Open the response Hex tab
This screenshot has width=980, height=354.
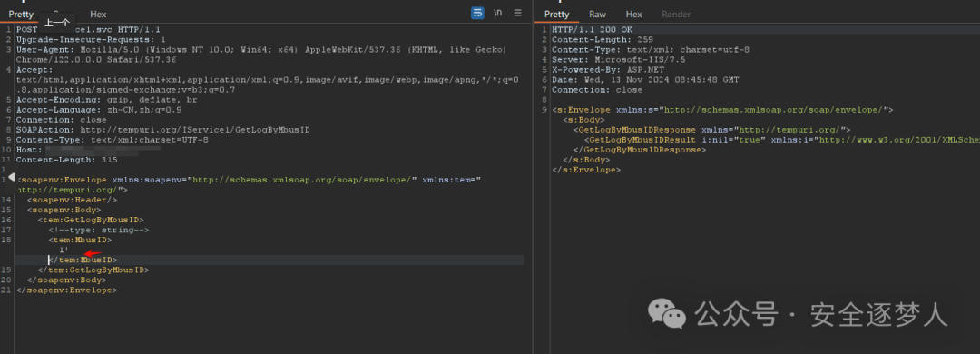click(x=633, y=14)
